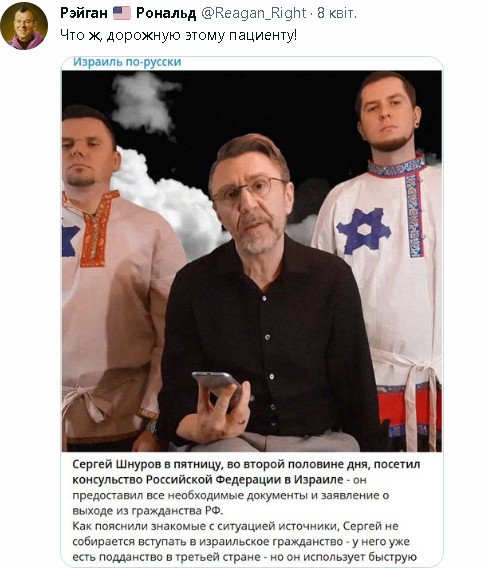This screenshot has width=484, height=569.
Task: Open the Израиль по-русски source link
Action: click(x=127, y=62)
